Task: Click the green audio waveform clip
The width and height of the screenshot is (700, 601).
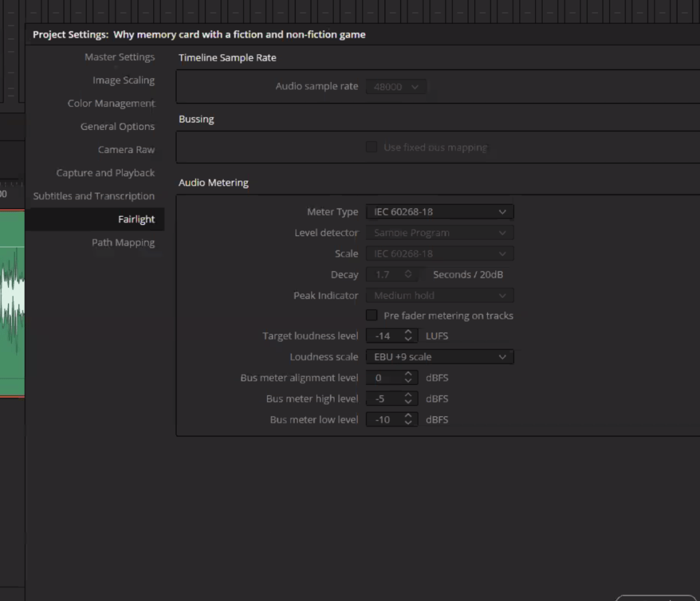Action: 12,304
